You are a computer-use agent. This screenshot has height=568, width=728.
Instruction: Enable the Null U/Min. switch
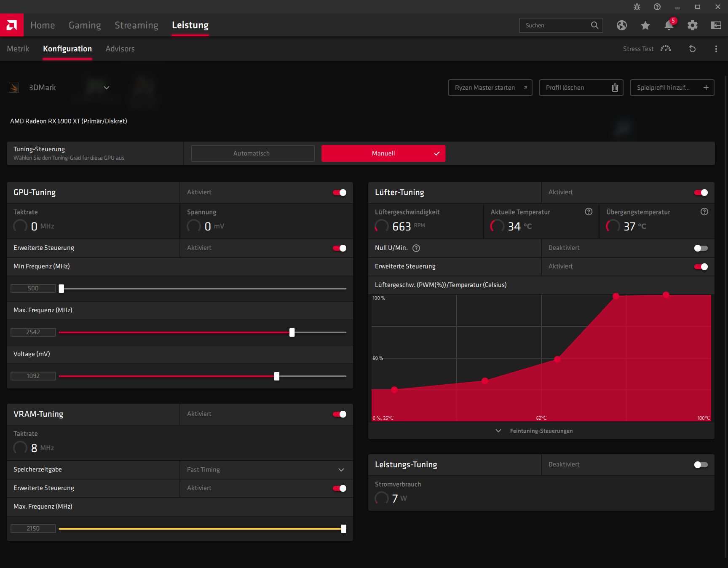pyautogui.click(x=701, y=248)
